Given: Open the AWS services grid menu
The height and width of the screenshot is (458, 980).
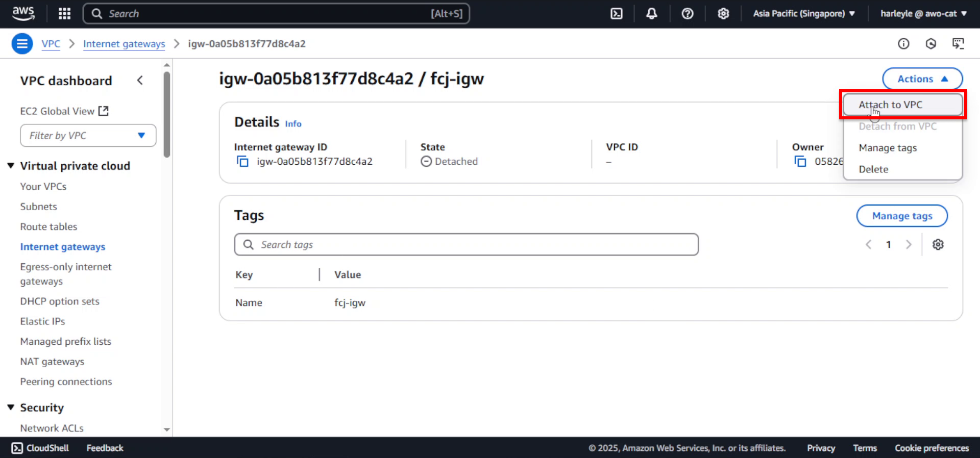Looking at the screenshot, I should pos(64,14).
